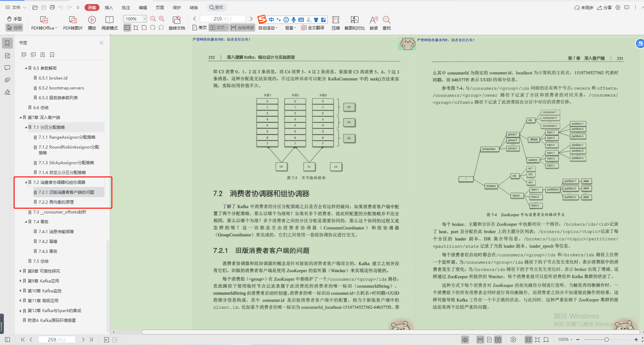This screenshot has height=345, width=644.
Task: Start slideshow with 播放 button
Action: pyautogui.click(x=92, y=23)
